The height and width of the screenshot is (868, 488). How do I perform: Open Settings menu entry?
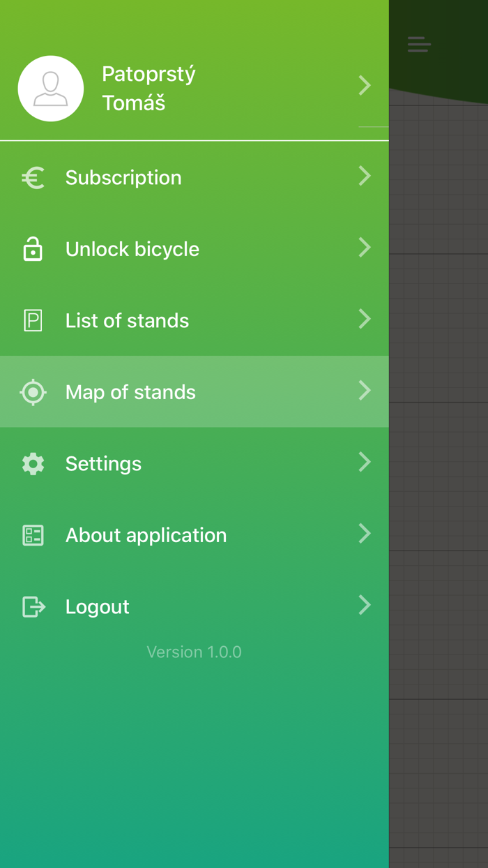point(195,463)
